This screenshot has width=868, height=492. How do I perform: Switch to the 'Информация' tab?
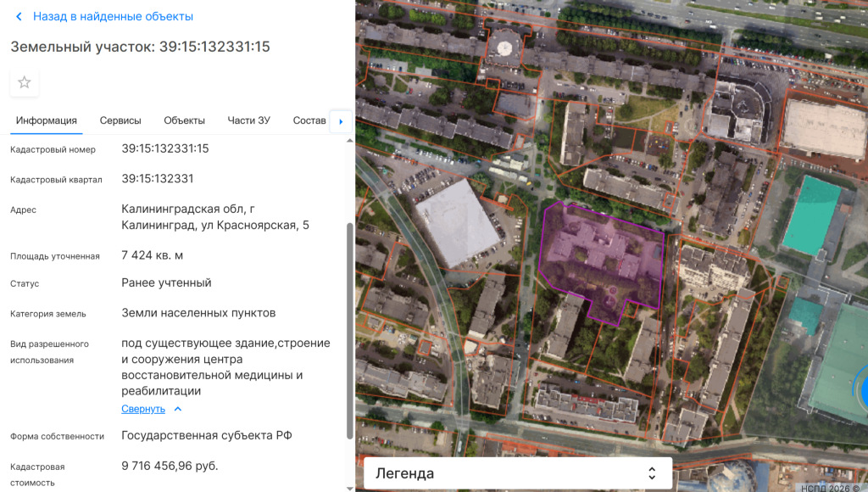tap(47, 120)
